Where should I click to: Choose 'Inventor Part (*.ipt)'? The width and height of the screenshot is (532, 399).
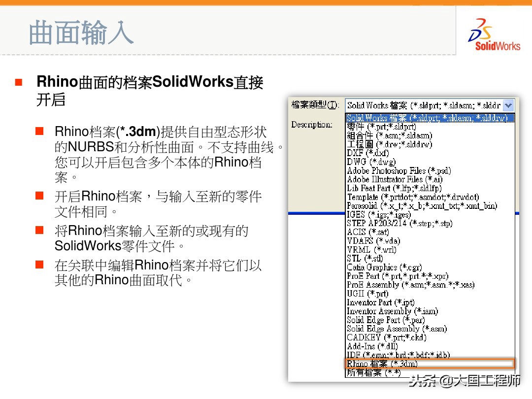point(430,302)
